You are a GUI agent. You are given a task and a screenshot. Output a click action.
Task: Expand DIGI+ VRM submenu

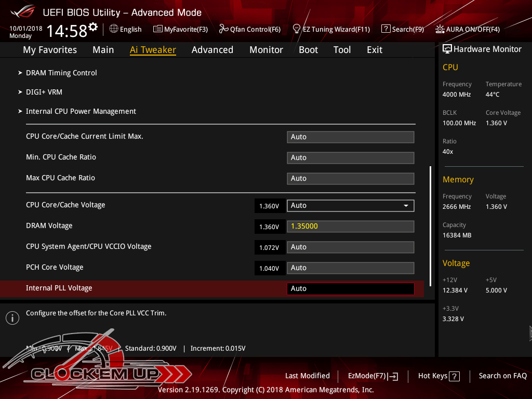44,92
